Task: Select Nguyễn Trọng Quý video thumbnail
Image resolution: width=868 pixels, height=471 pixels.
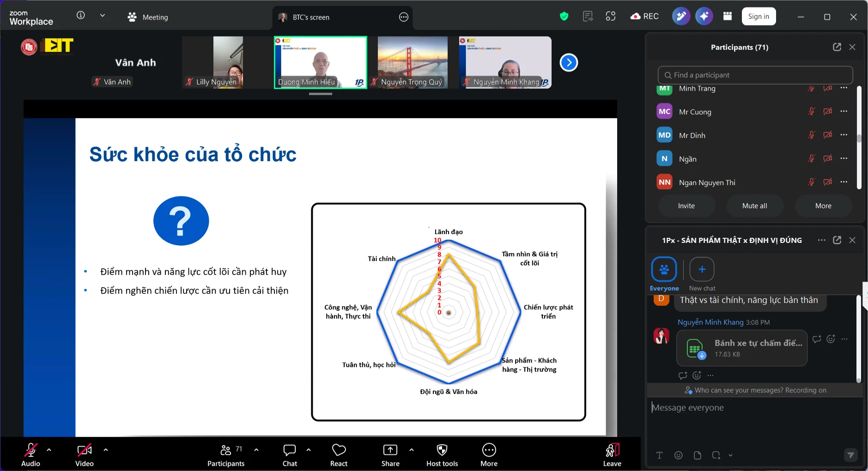Action: tap(413, 62)
